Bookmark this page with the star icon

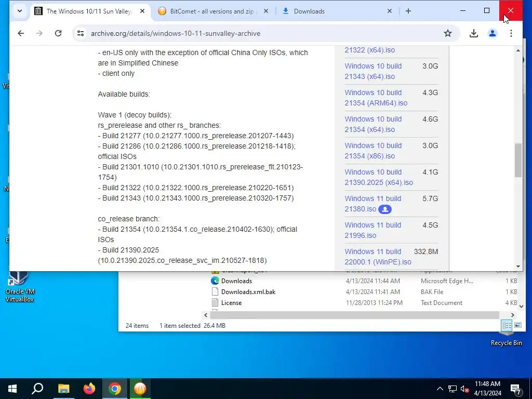448,33
